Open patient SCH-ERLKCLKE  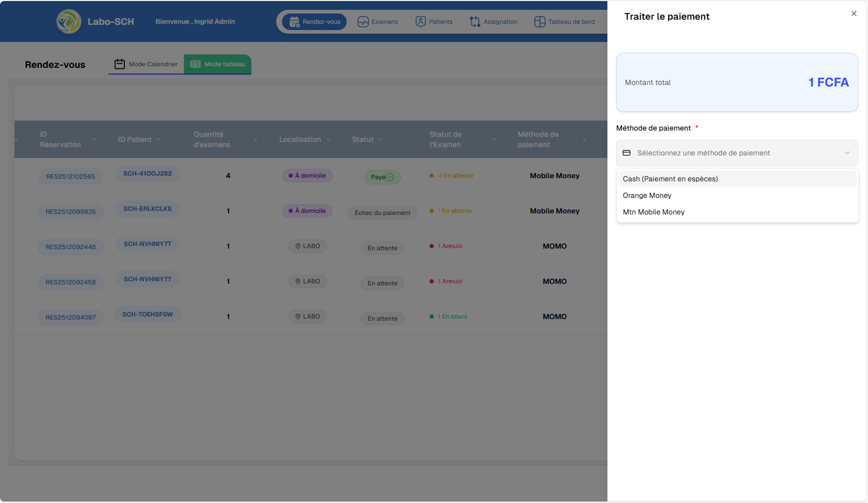pyautogui.click(x=148, y=209)
